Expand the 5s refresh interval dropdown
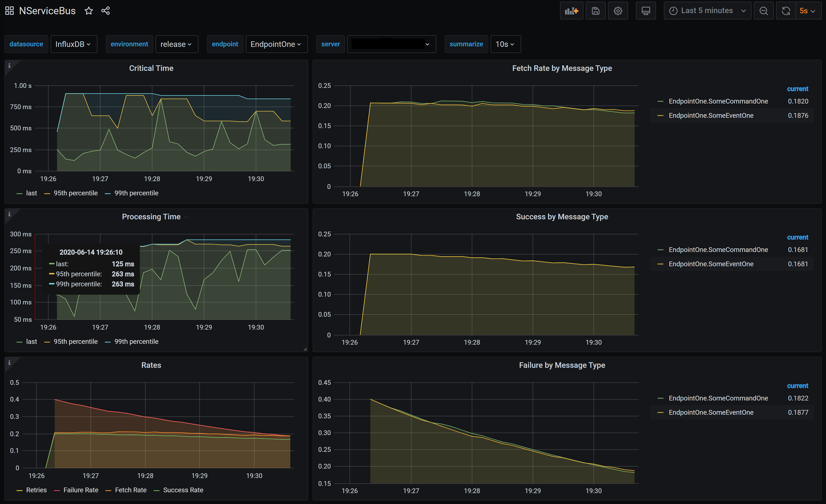The width and height of the screenshot is (826, 504). [807, 11]
